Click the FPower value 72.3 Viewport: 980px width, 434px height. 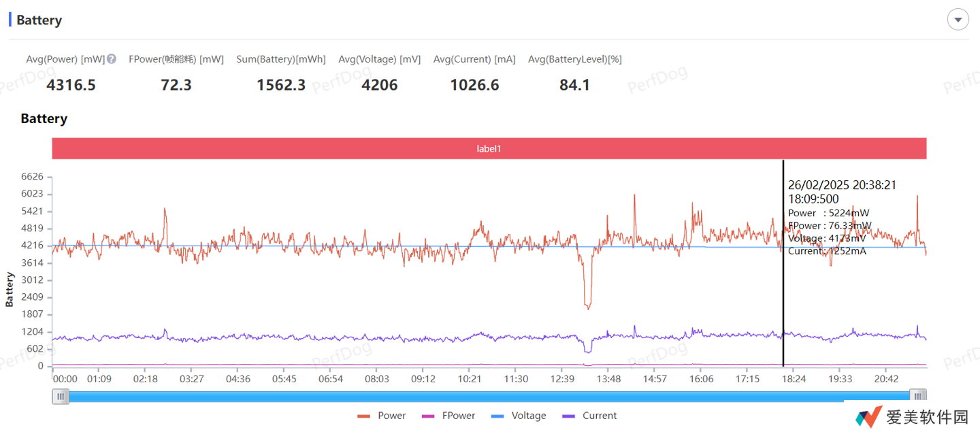[176, 85]
